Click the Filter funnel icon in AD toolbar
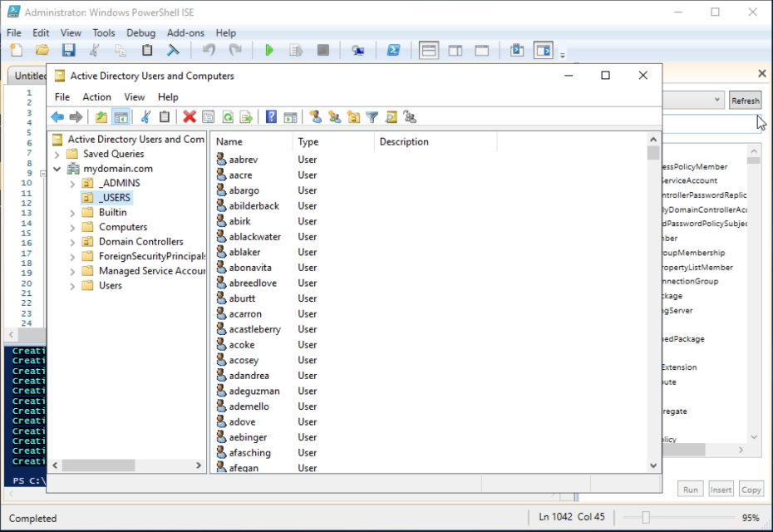Screen dimensions: 773x532 (x=372, y=117)
